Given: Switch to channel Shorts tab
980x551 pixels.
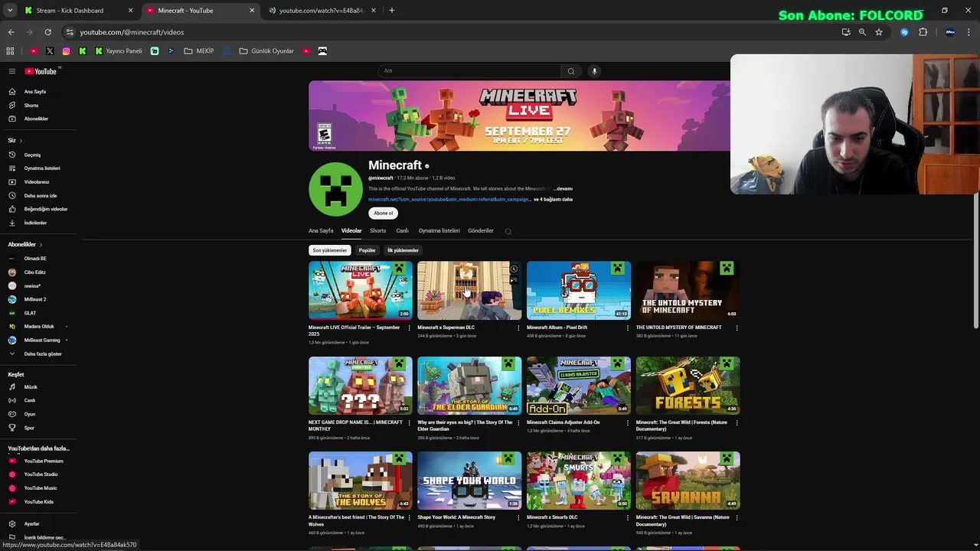Looking at the screenshot, I should (378, 230).
